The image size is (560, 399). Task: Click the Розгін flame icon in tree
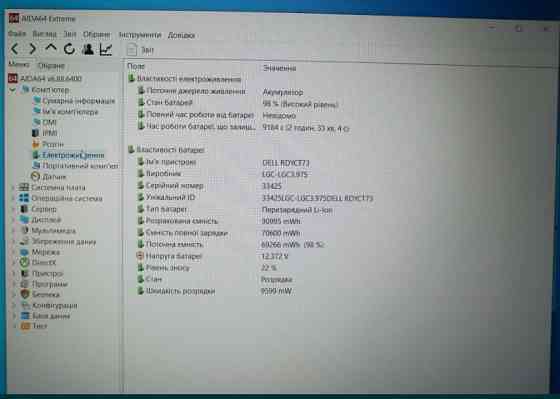pos(36,144)
